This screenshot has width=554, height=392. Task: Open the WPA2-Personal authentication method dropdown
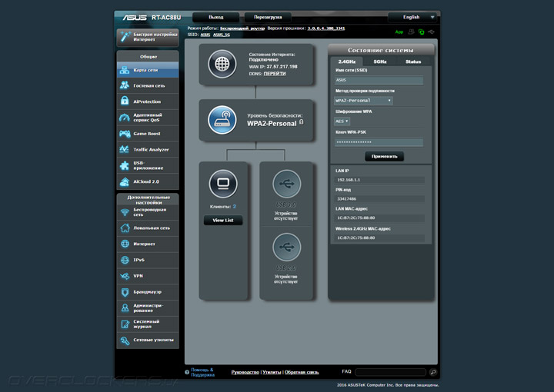pyautogui.click(x=363, y=101)
